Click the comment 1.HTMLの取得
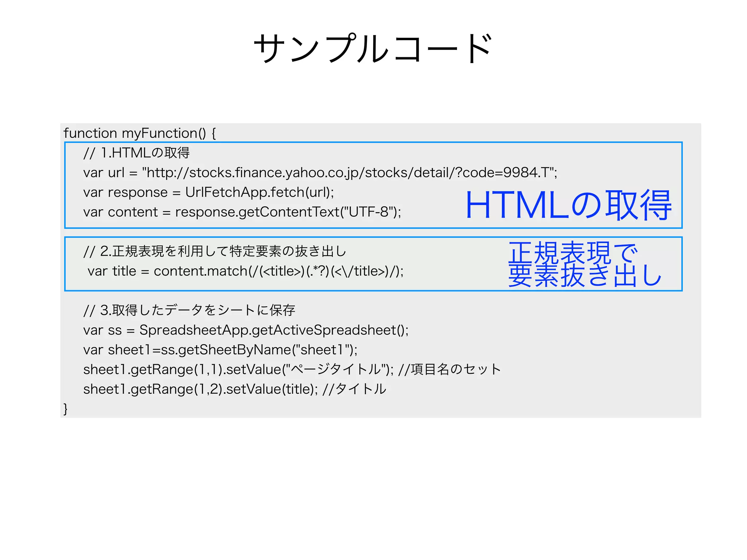This screenshot has width=747, height=560. pos(136,153)
